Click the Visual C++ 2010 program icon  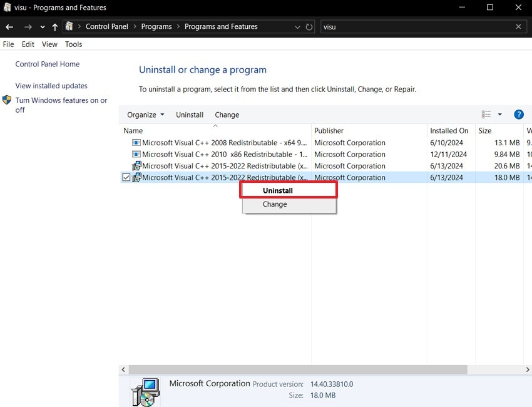tap(136, 155)
